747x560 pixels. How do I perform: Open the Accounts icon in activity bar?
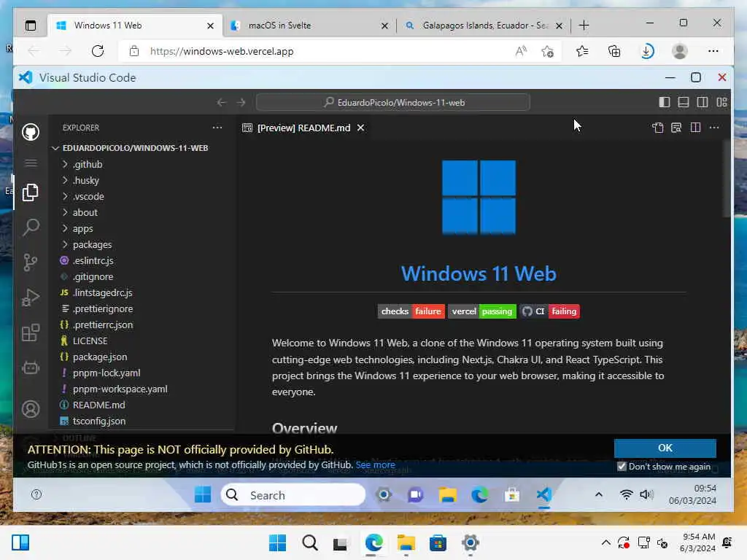pyautogui.click(x=31, y=409)
